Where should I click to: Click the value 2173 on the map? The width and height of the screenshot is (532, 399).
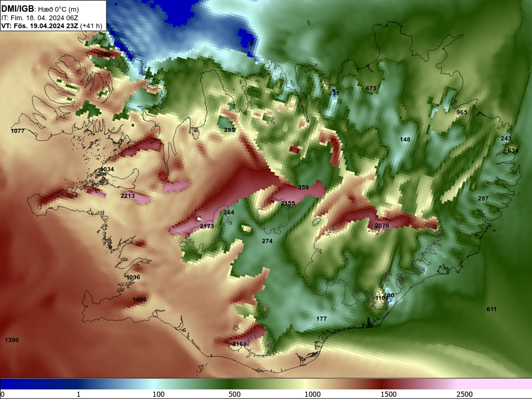coord(207,226)
